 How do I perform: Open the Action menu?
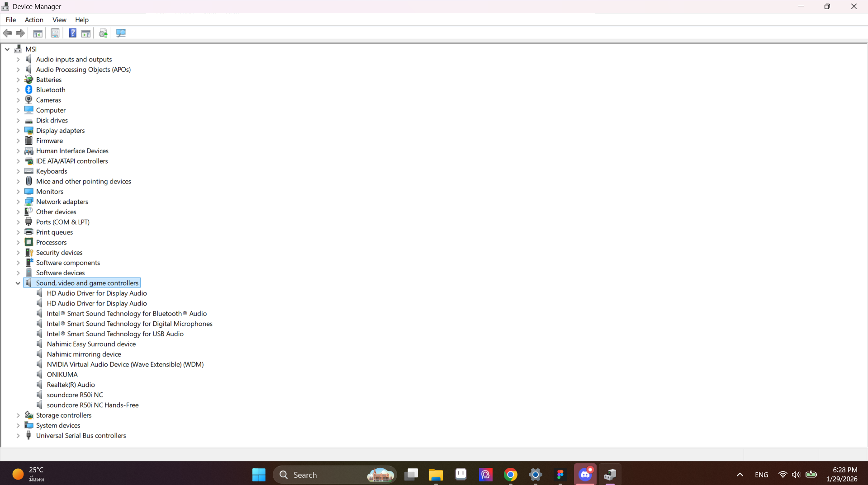pyautogui.click(x=34, y=20)
